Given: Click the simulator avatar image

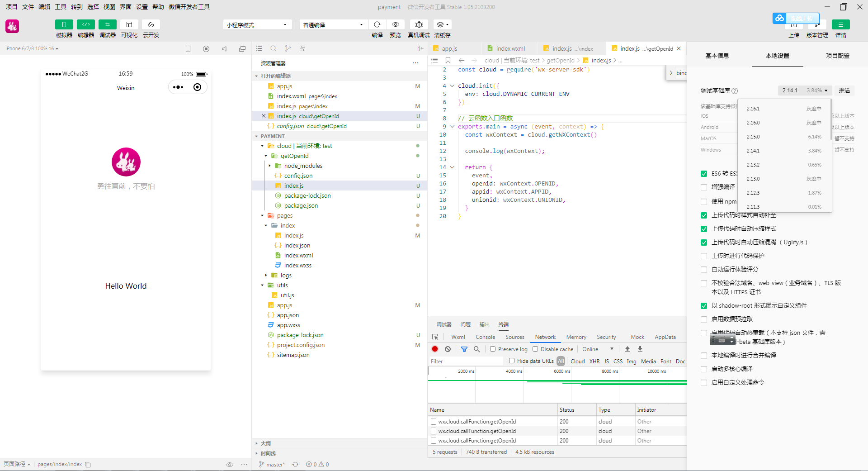Looking at the screenshot, I should tap(126, 162).
